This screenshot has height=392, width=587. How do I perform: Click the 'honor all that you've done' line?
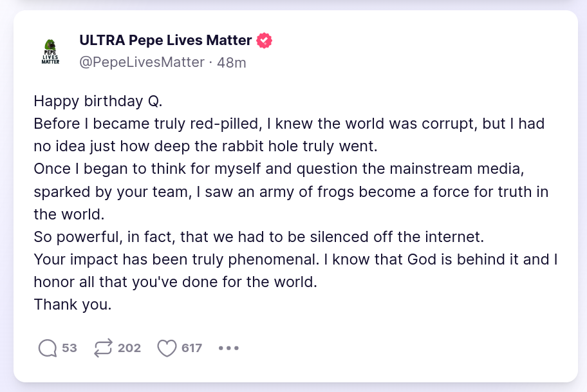(176, 282)
